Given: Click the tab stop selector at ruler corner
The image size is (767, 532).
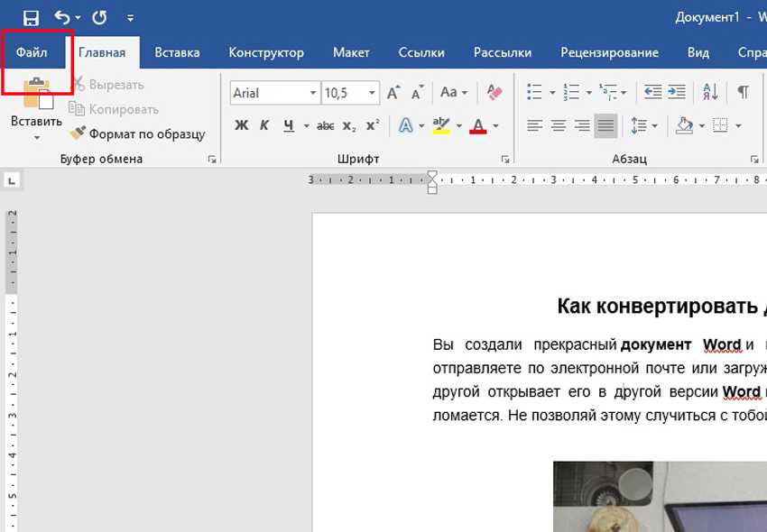Looking at the screenshot, I should 13,181.
